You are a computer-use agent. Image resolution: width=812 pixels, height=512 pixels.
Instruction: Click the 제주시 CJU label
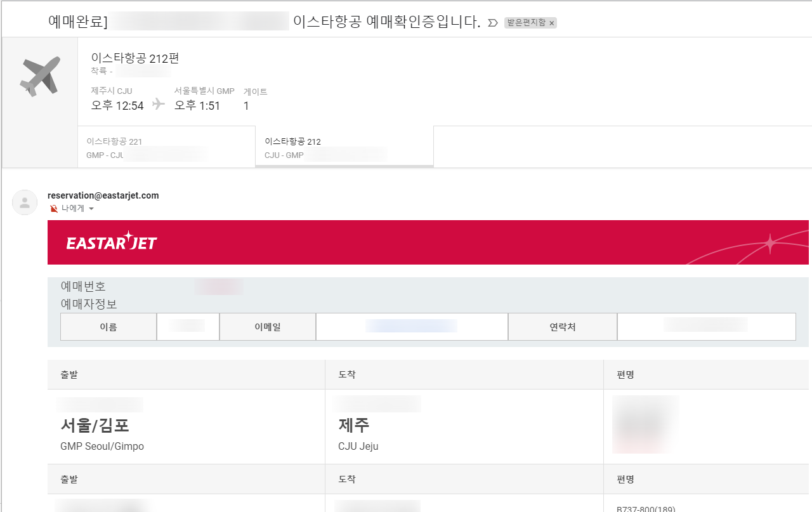click(x=112, y=91)
